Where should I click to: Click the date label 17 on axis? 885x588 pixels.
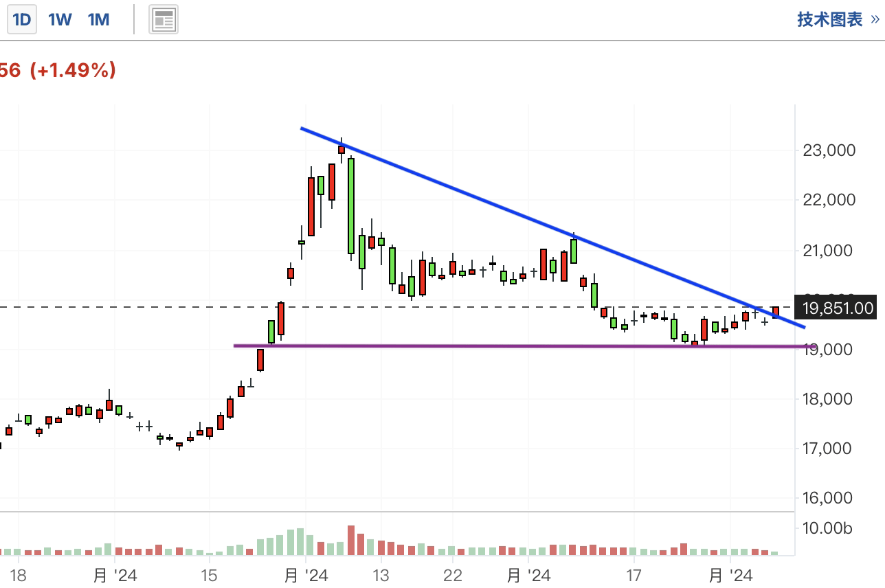pyautogui.click(x=634, y=575)
